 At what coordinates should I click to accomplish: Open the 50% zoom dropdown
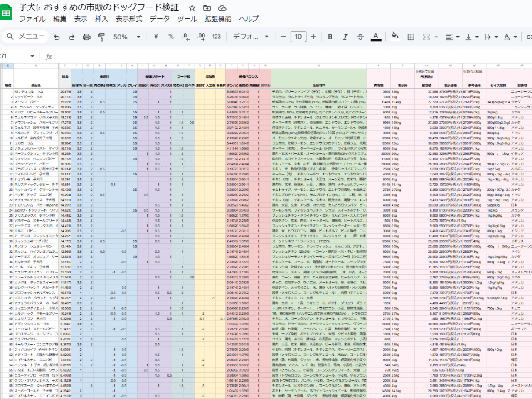coord(127,37)
